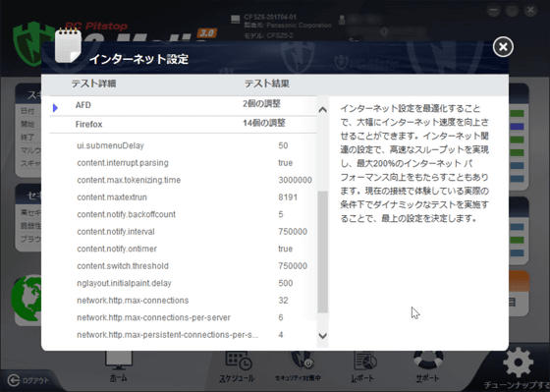Select nglayout.initialpaint.delay setting
The height and width of the screenshot is (392, 550).
coord(124,283)
